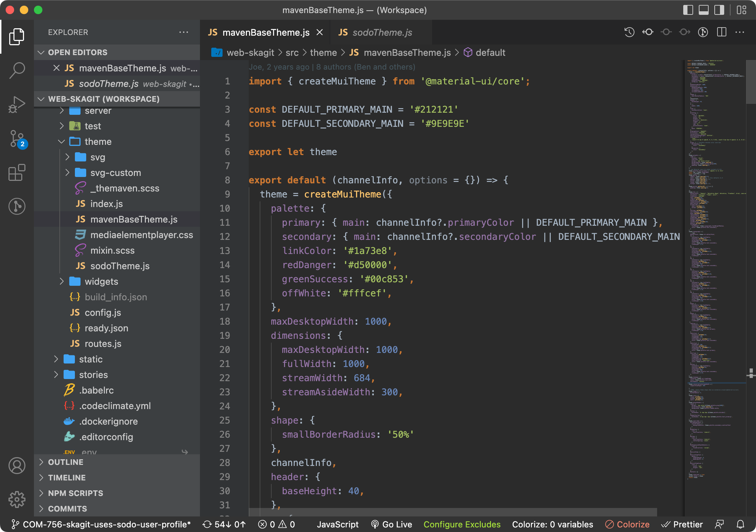This screenshot has height=532, width=756.
Task: Collapse the Open Editors section
Action: point(117,52)
